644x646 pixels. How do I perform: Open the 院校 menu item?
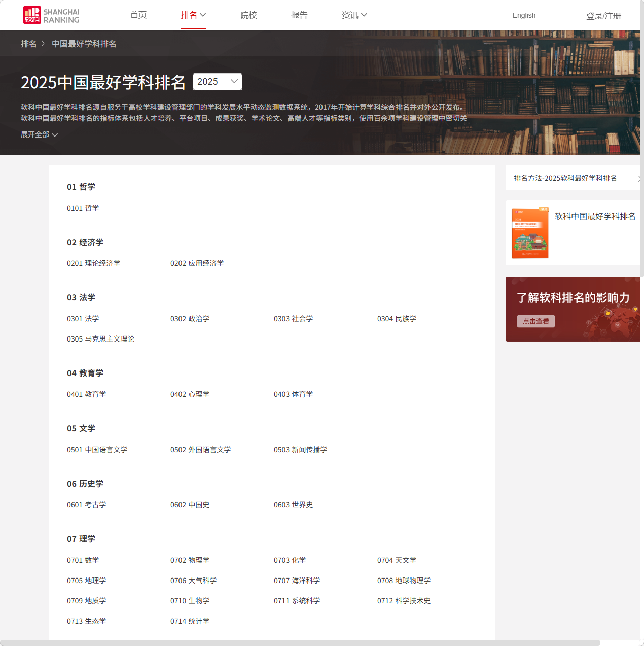pos(248,15)
